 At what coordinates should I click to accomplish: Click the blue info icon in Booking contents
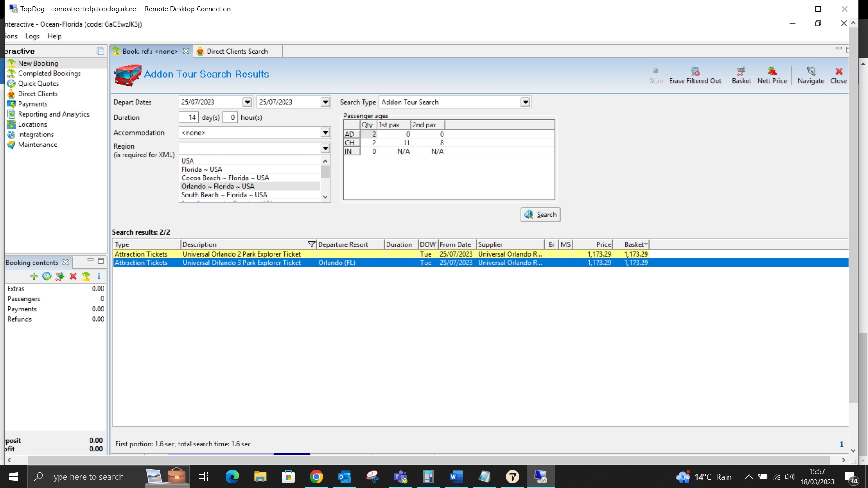click(x=99, y=276)
